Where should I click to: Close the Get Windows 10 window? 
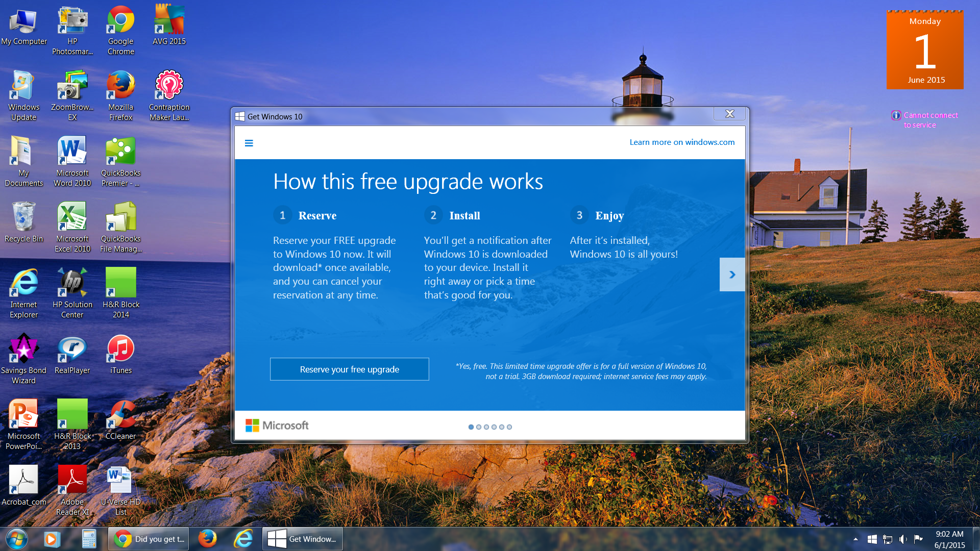pos(730,114)
